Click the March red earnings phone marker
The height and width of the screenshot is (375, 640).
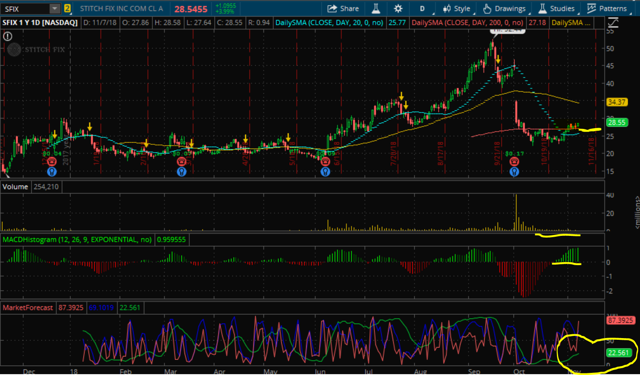click(181, 162)
